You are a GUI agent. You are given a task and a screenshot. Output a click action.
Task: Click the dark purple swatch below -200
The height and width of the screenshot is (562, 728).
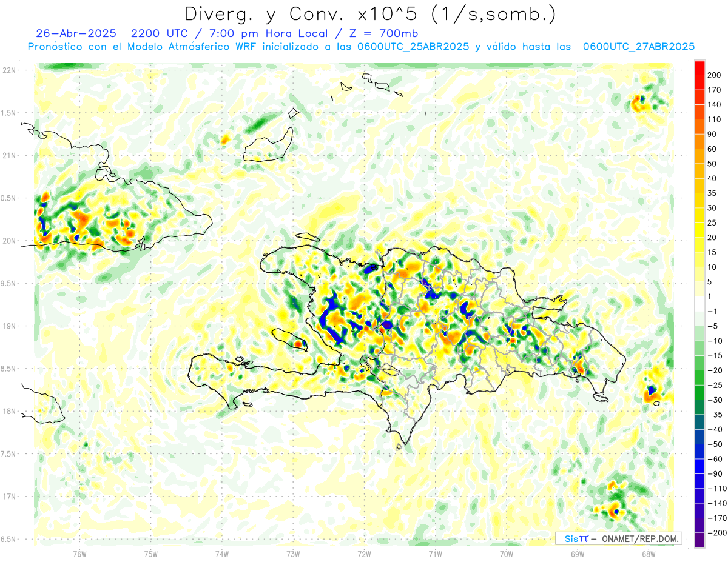(x=699, y=540)
